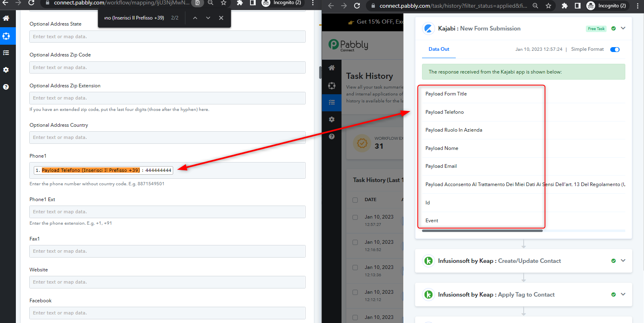The width and height of the screenshot is (644, 323).
Task: Open workflows icon in right window sidebar
Action: (332, 86)
